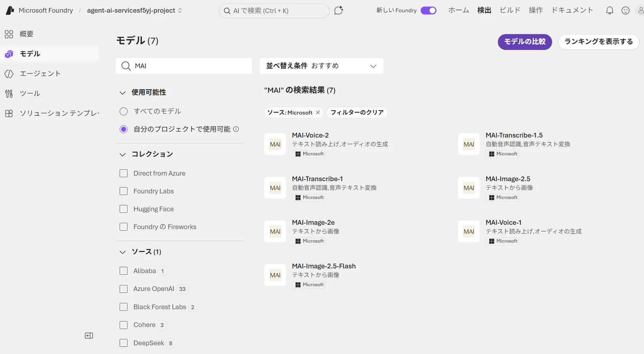644x354 pixels.
Task: Go to the 検出 tab
Action: (484, 10)
